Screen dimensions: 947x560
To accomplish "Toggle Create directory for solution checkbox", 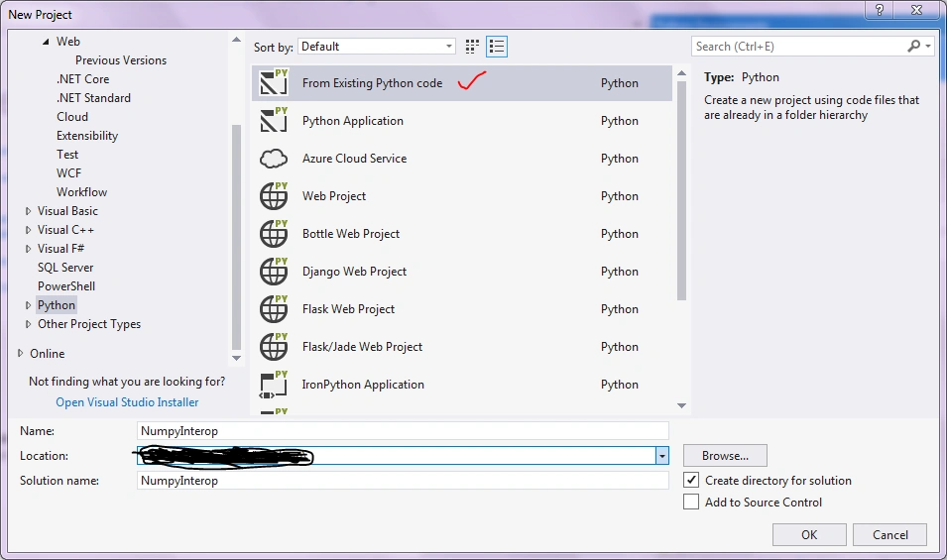I will (x=691, y=481).
